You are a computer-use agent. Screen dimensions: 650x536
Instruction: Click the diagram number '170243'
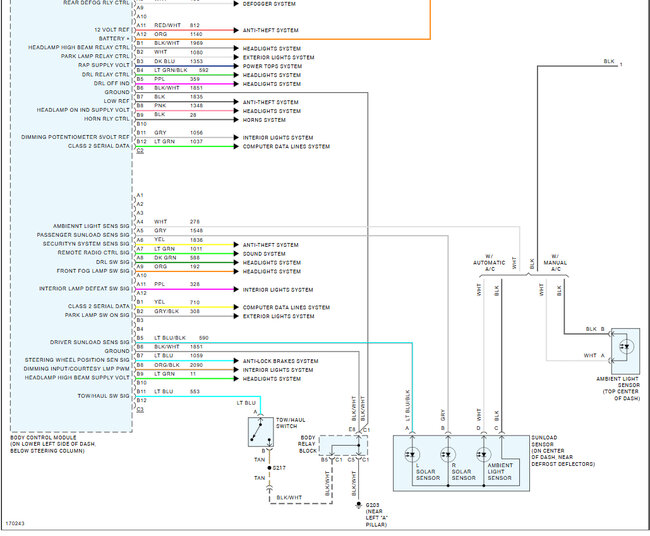(x=15, y=523)
